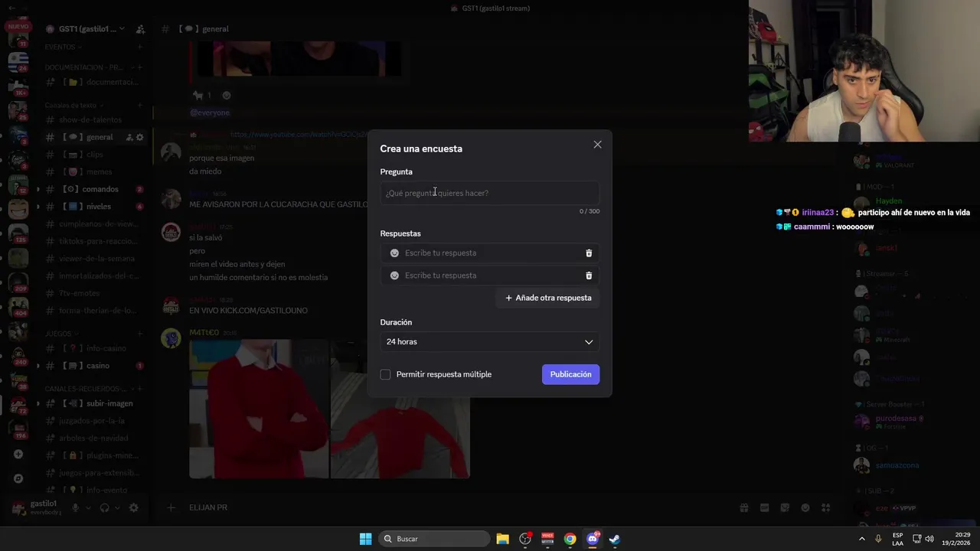
Task: Deafen with headphones icon in user panel
Action: 105,508
